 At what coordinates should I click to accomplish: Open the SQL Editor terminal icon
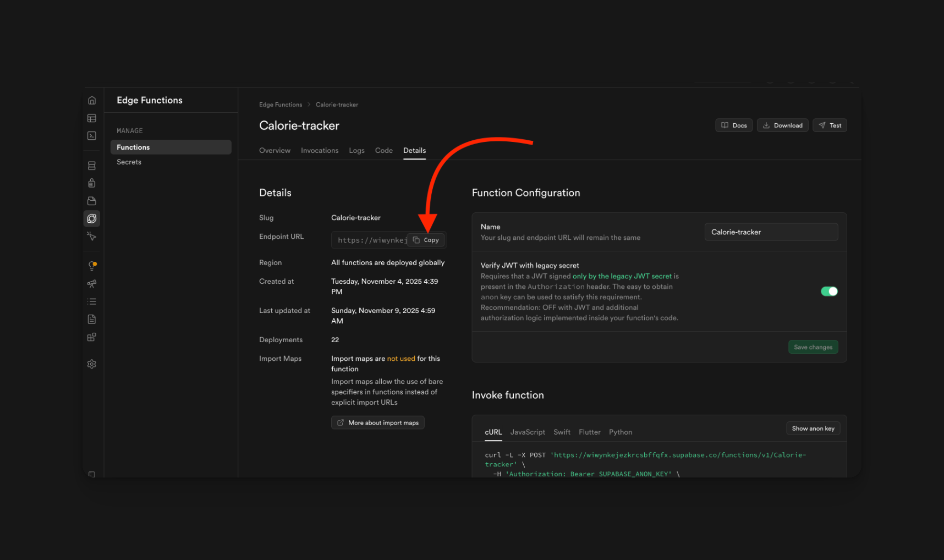pyautogui.click(x=92, y=136)
